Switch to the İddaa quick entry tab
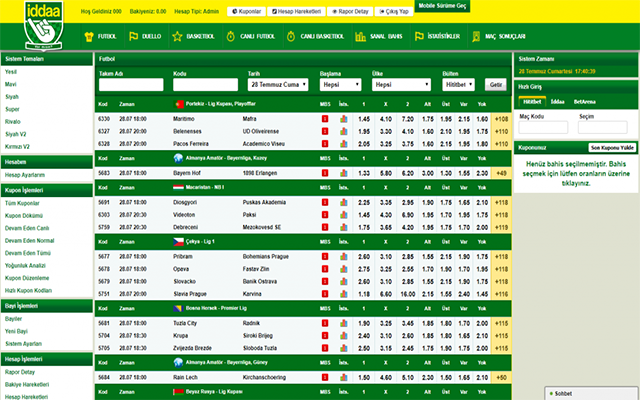 [558, 101]
